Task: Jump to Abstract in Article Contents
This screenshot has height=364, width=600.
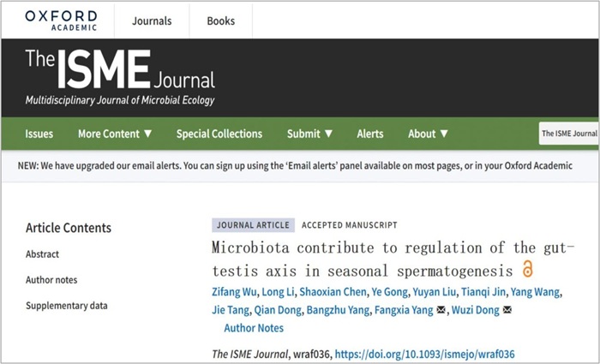Action: coord(43,254)
